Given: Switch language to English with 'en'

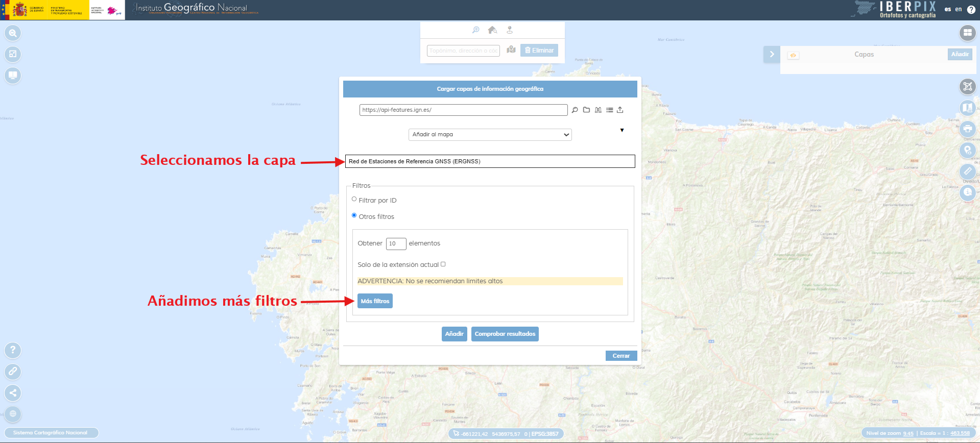Looking at the screenshot, I should (959, 9).
